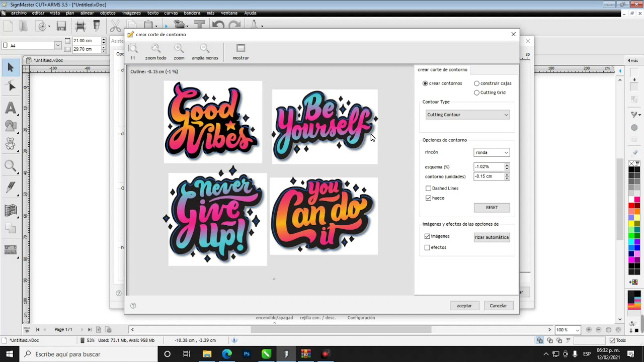The width and height of the screenshot is (644, 362).
Task: Click the scissors cut icon in toolbar
Action: 115,26
